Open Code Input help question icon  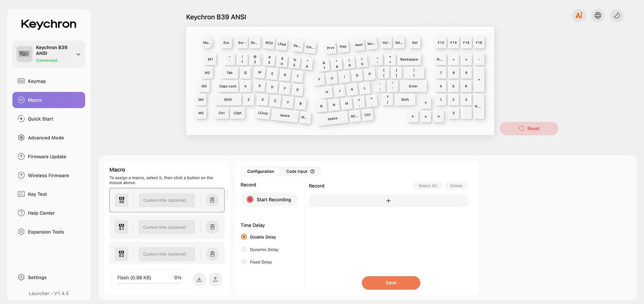click(312, 172)
